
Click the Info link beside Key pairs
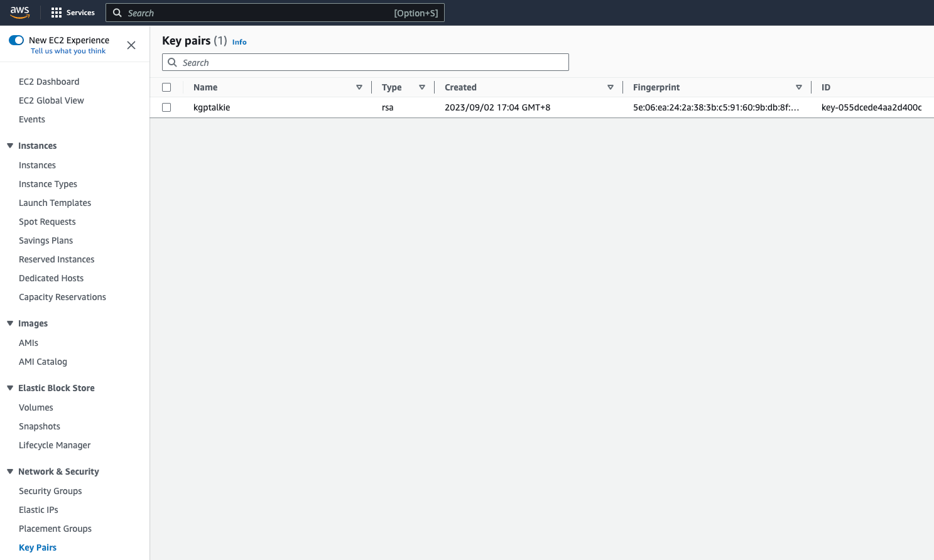click(239, 42)
